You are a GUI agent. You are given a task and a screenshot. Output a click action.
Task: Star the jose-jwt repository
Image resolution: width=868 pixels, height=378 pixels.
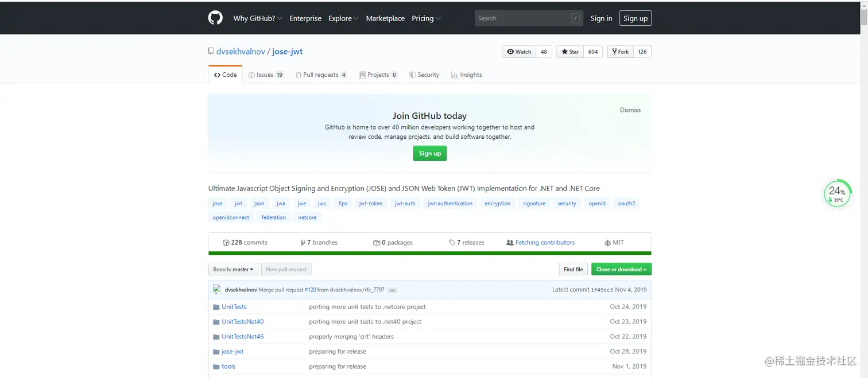(x=570, y=52)
